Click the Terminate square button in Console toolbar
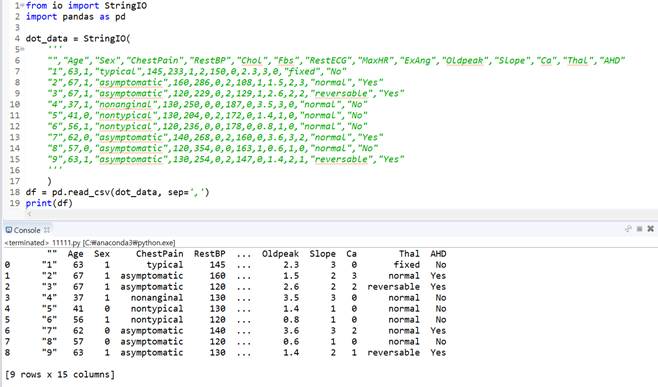The image size is (658, 387). click(640, 229)
